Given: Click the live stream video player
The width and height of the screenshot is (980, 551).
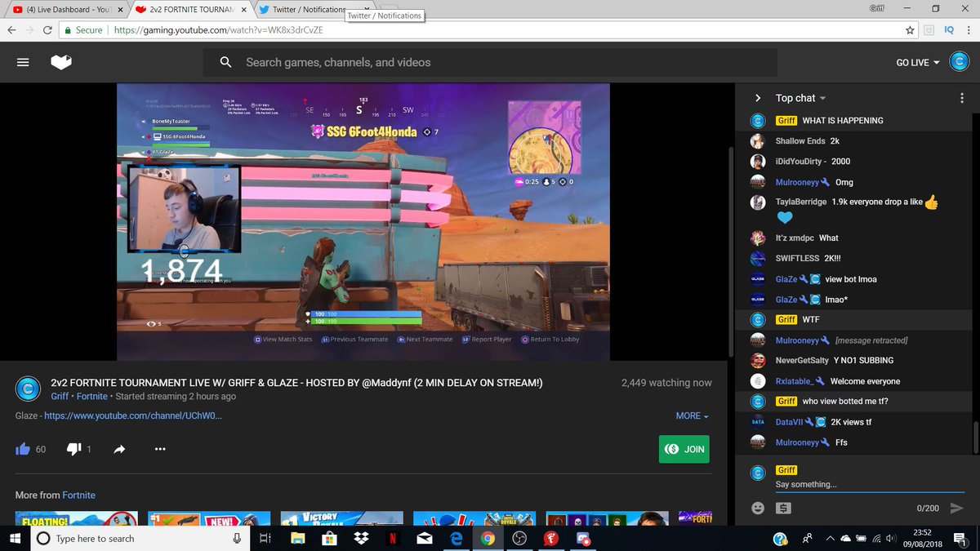Looking at the screenshot, I should tap(363, 221).
